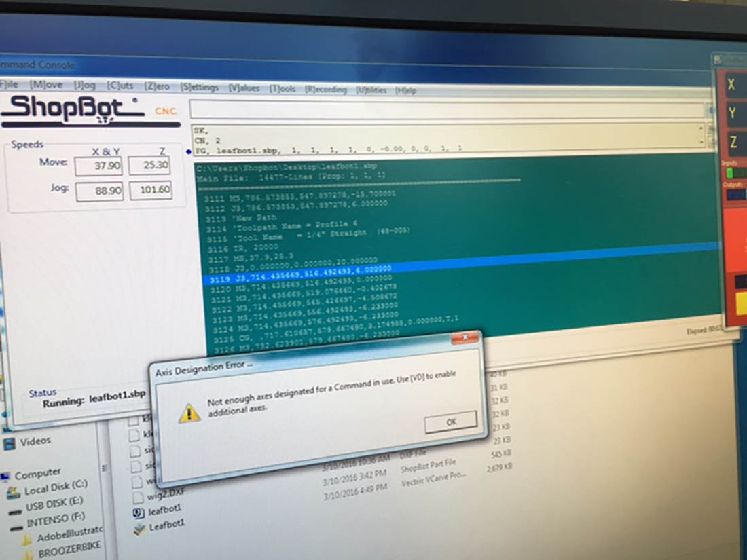
Task: Click the ShopBot Part File type cell
Action: (428, 465)
